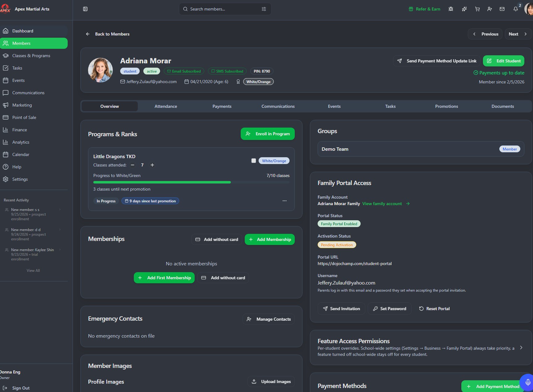Open the shopping cart icon
The image size is (533, 392).
477,9
